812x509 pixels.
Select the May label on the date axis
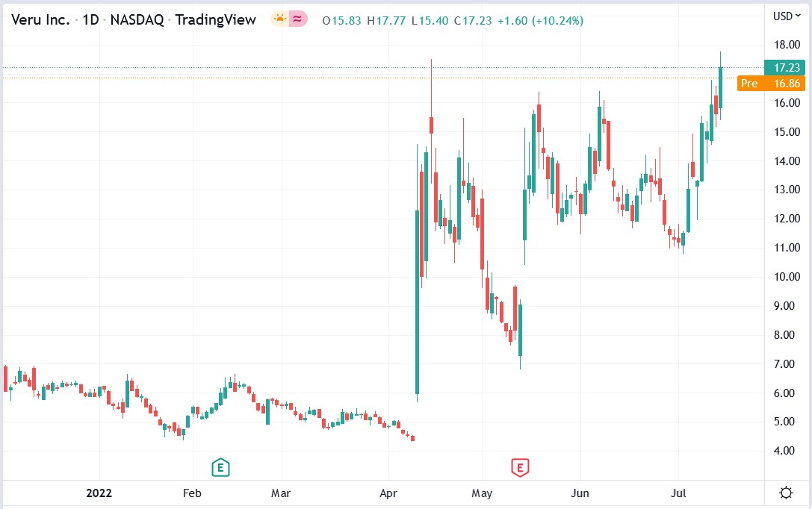tap(483, 493)
